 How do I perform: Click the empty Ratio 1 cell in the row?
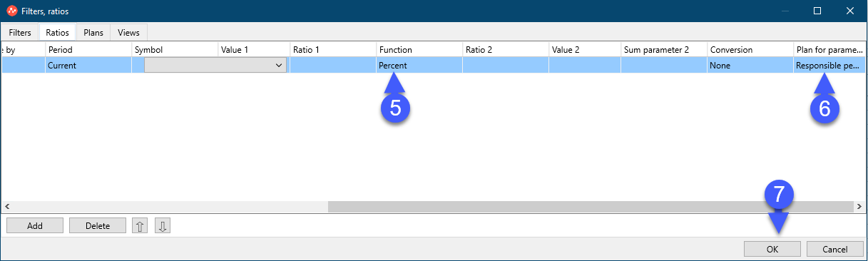[x=333, y=65]
